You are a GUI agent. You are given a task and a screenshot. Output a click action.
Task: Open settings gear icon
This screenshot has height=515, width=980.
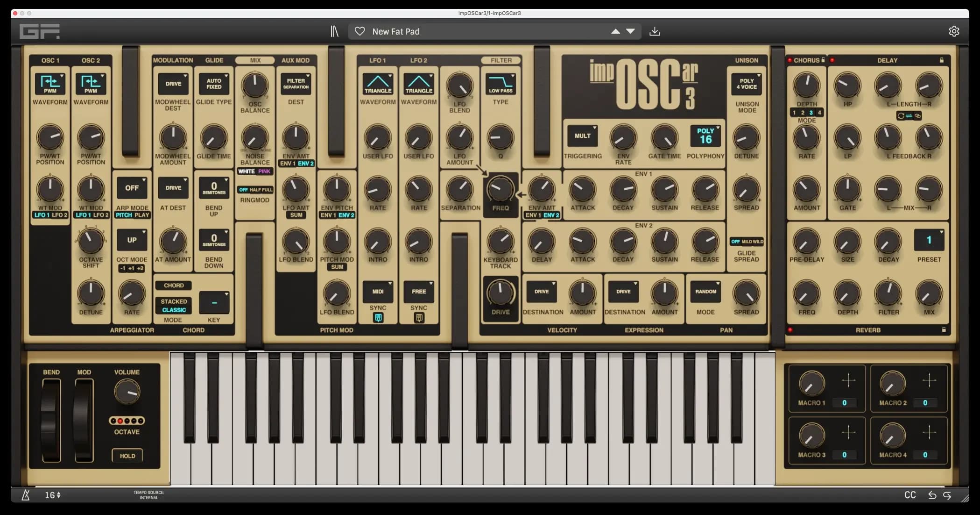[954, 31]
